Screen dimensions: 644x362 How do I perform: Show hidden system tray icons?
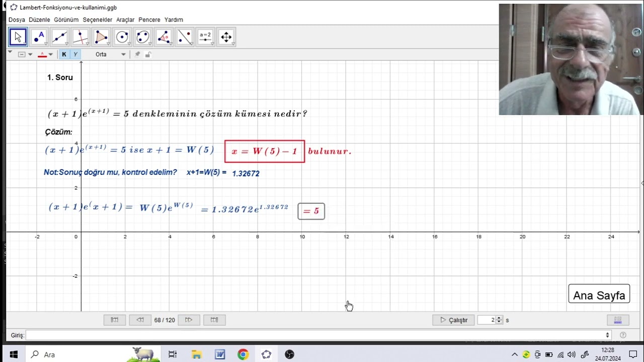pyautogui.click(x=514, y=354)
